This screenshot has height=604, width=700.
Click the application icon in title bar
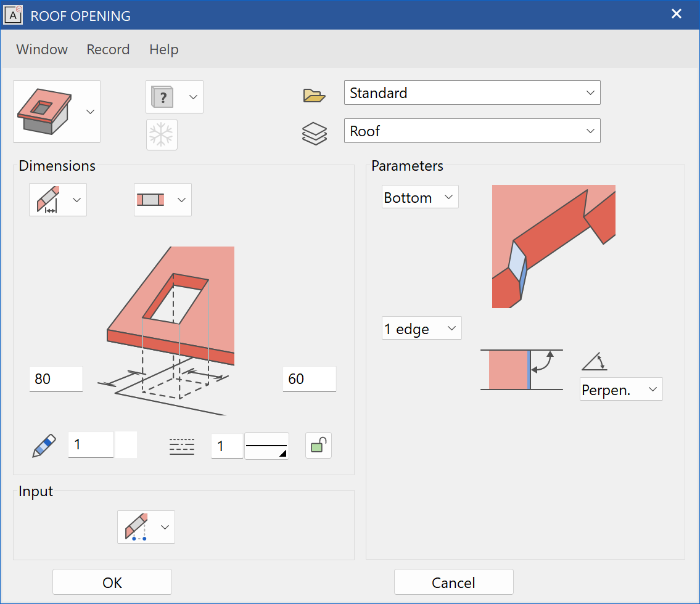click(x=13, y=15)
